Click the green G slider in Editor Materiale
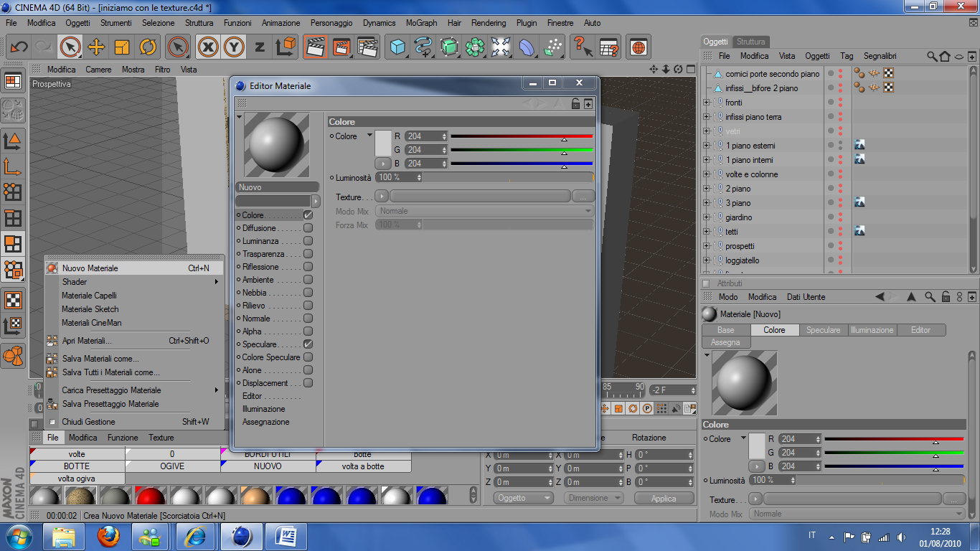This screenshot has width=980, height=551. pos(522,150)
